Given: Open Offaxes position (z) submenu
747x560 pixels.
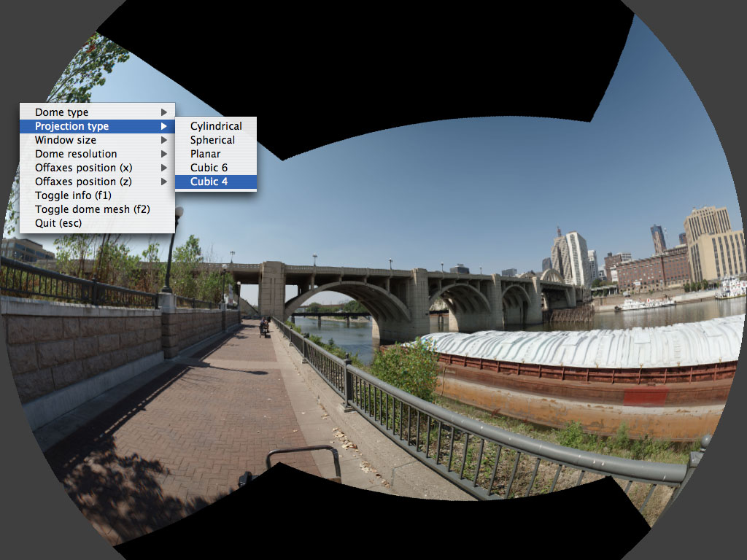Looking at the screenshot, I should [x=97, y=182].
